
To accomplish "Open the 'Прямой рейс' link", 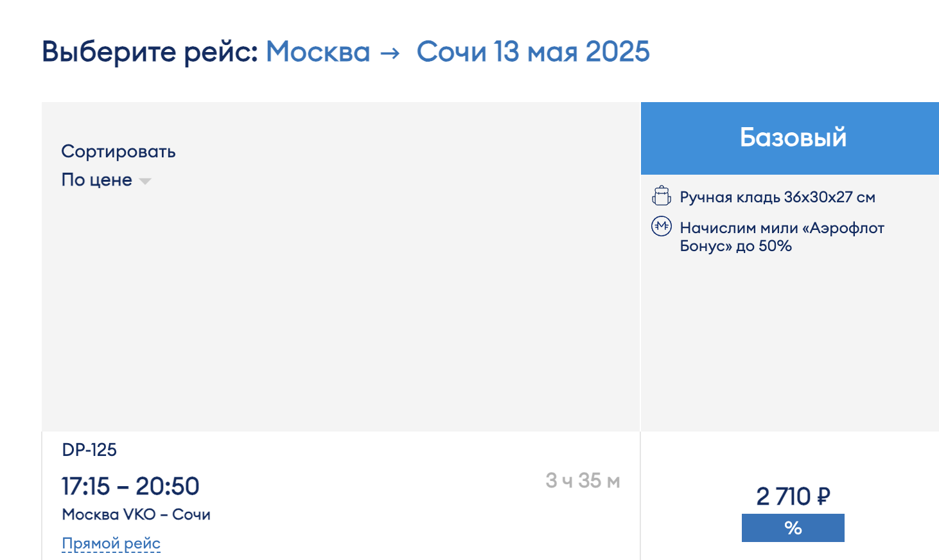I will pyautogui.click(x=111, y=543).
